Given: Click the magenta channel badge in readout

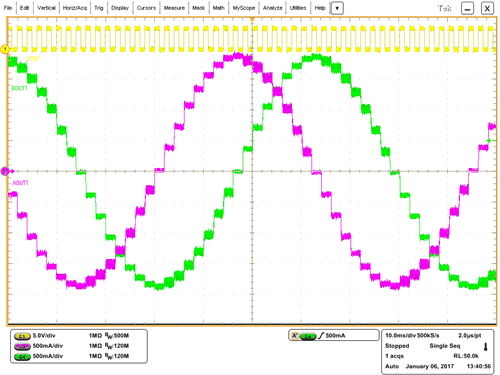Looking at the screenshot, I should click(22, 346).
